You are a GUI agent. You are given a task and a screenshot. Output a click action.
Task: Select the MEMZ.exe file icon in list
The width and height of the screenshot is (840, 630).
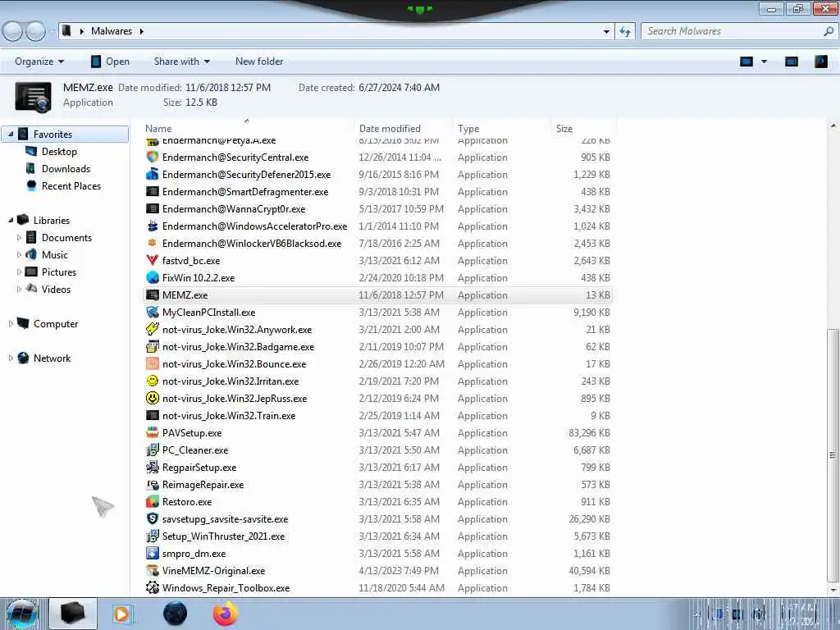point(152,295)
